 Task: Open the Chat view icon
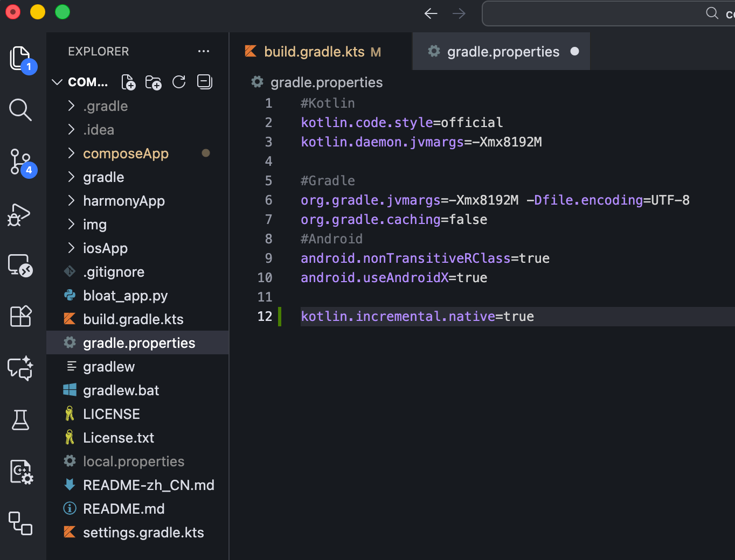pos(20,368)
